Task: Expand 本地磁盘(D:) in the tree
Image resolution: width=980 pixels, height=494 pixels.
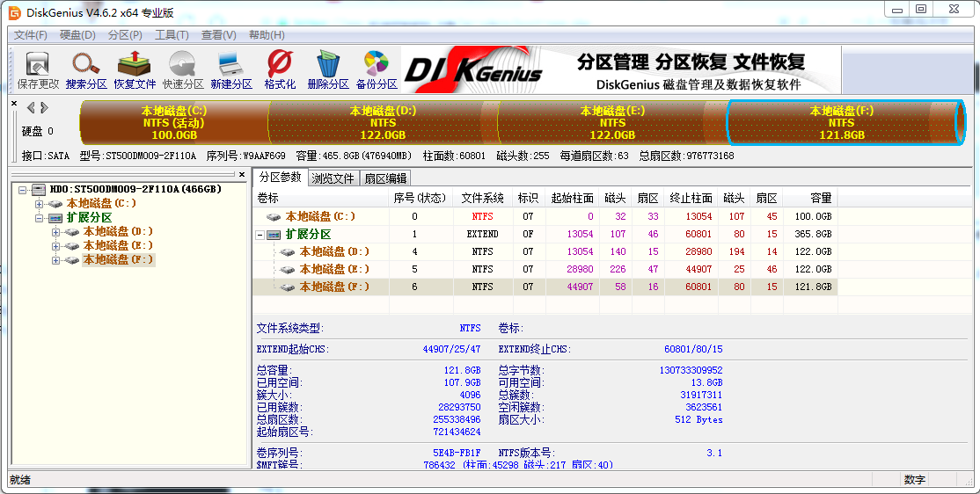Action: pos(55,232)
